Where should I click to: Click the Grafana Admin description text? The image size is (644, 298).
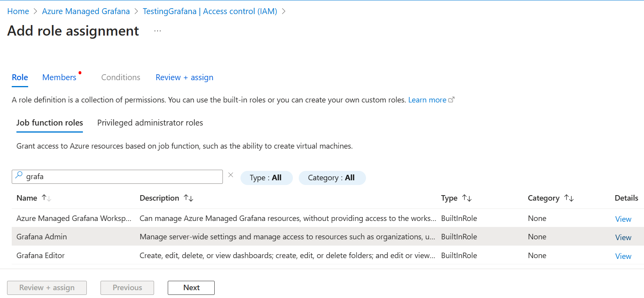click(287, 237)
